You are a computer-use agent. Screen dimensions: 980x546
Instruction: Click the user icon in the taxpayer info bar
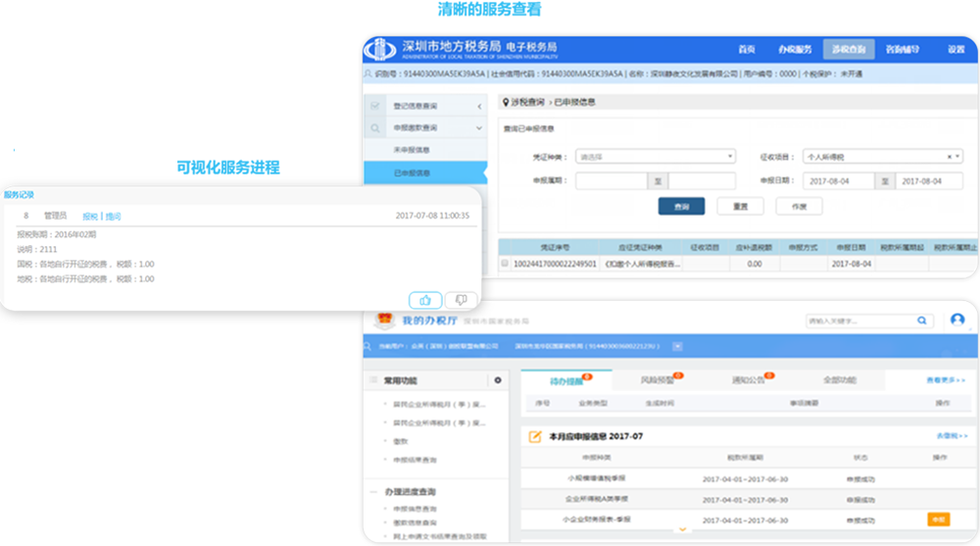click(x=368, y=74)
